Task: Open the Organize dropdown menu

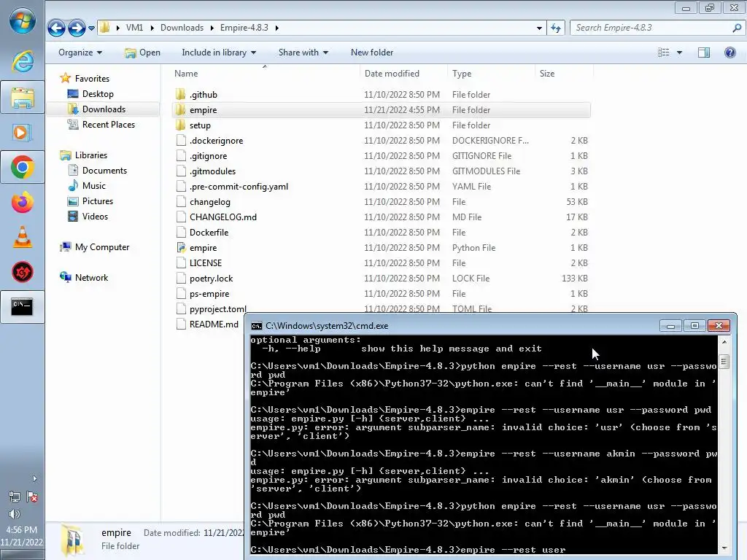Action: click(80, 52)
